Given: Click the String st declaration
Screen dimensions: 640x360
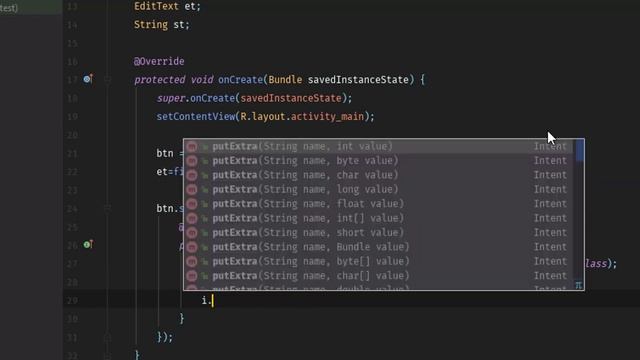Looking at the screenshot, I should coord(162,25).
